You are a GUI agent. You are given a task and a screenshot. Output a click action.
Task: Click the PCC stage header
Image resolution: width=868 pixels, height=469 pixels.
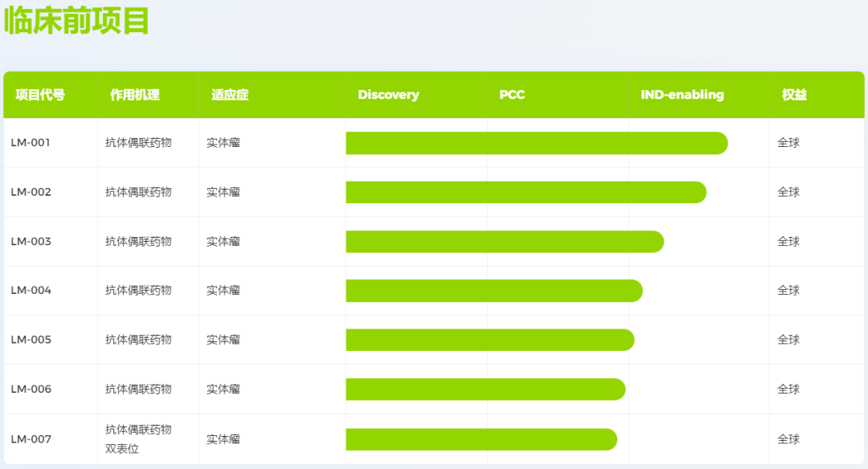pyautogui.click(x=512, y=95)
